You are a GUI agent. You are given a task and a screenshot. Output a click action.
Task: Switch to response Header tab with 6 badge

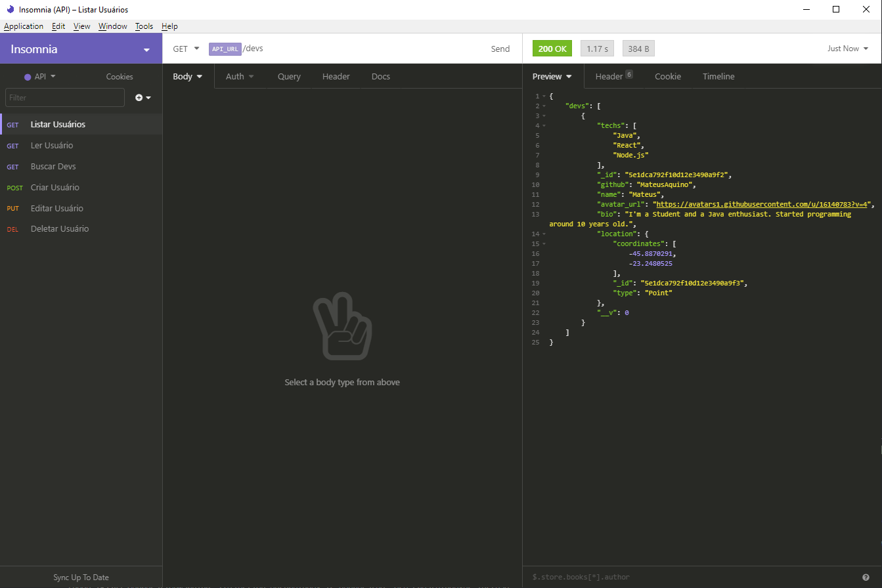click(x=614, y=76)
